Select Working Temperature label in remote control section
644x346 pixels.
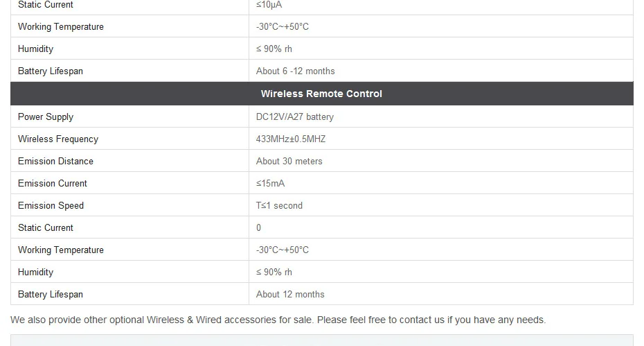[61, 250]
